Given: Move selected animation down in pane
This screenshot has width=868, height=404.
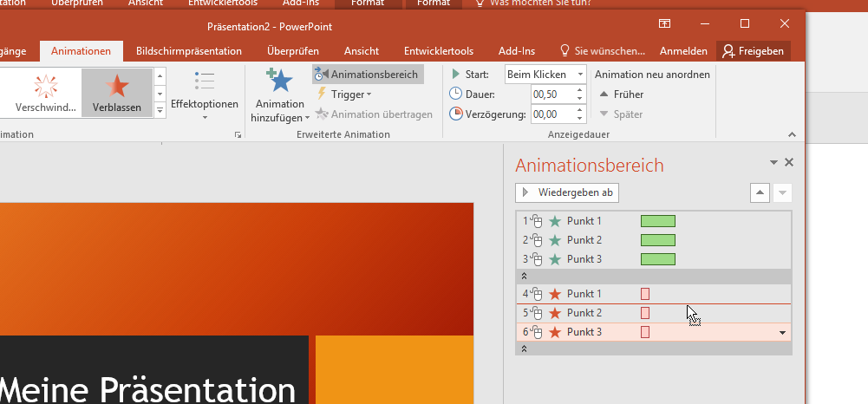Looking at the screenshot, I should 782,192.
